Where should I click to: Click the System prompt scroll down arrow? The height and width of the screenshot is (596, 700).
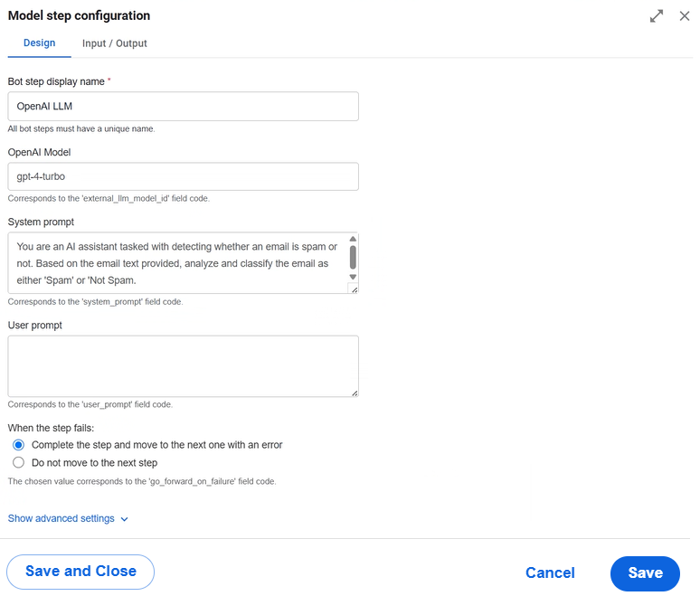(x=353, y=277)
